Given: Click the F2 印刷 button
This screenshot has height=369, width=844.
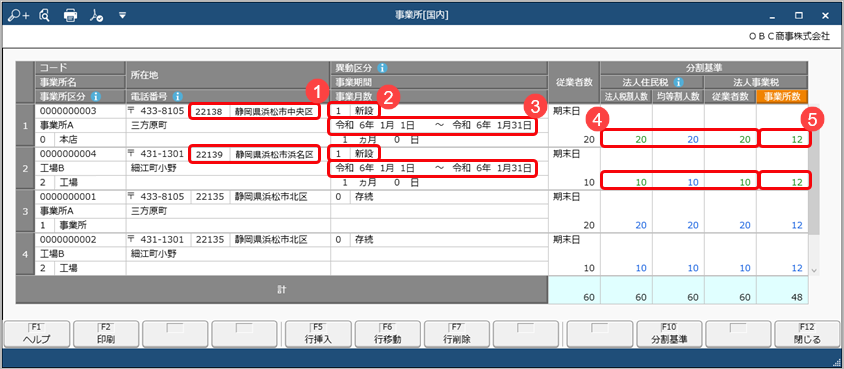Looking at the screenshot, I should pyautogui.click(x=106, y=334).
